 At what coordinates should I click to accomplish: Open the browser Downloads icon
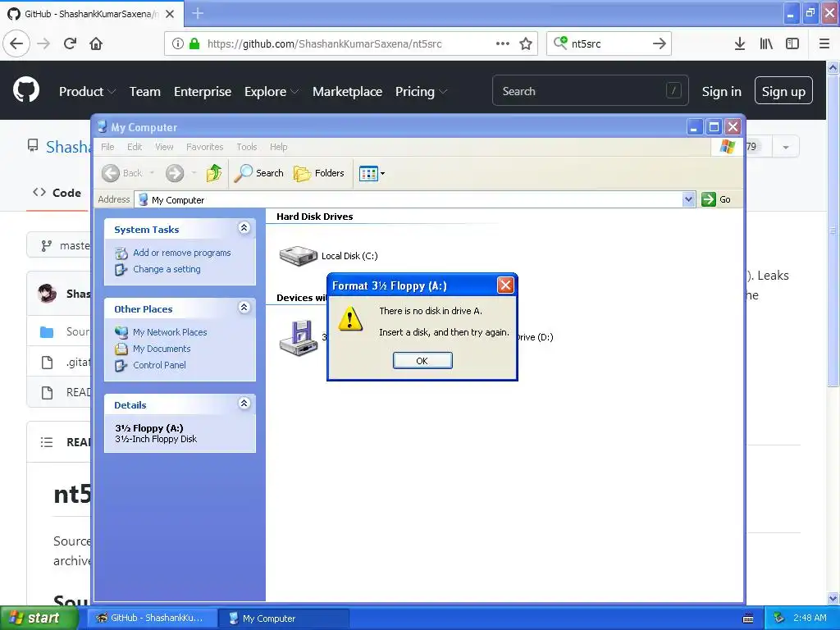pyautogui.click(x=740, y=44)
